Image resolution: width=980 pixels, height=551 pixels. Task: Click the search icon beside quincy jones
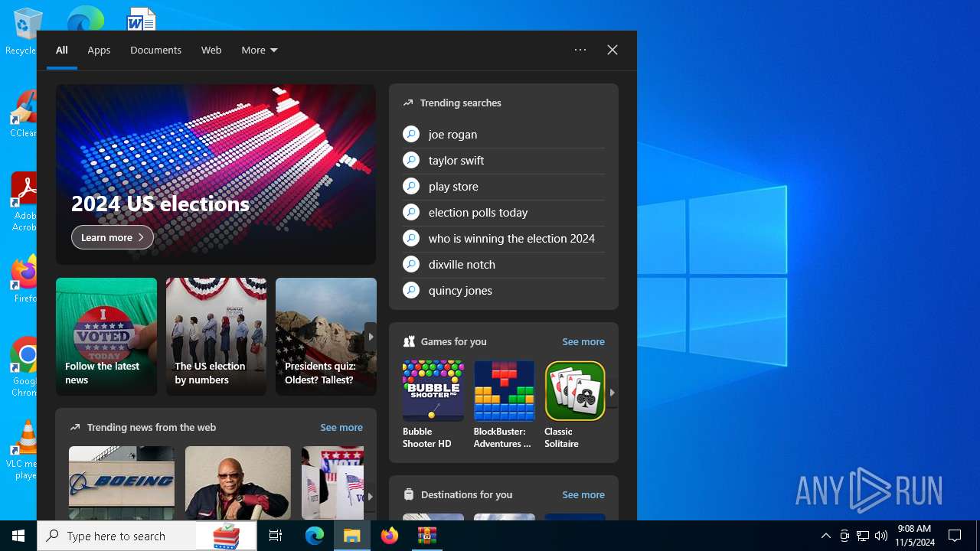click(411, 290)
